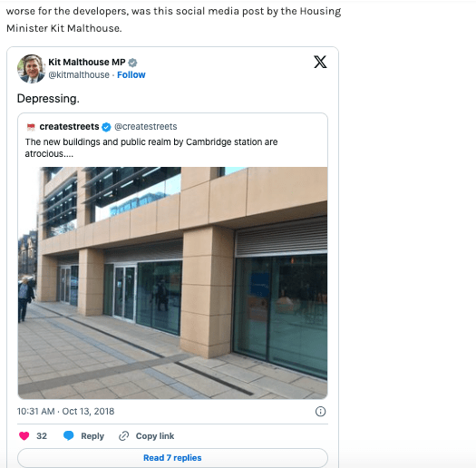Screen dimensions: 476x468
Task: Click the quoted tweet text about Cambridge station
Action: pos(151,148)
